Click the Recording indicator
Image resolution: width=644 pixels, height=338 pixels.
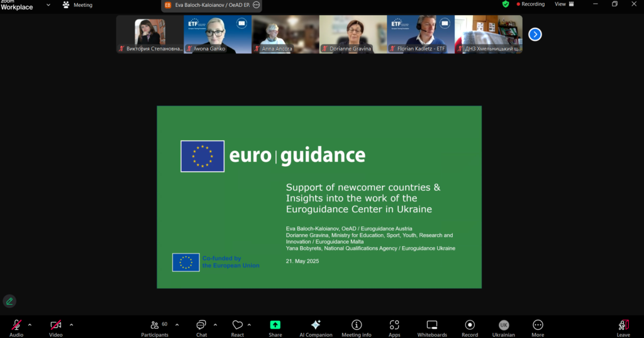[x=531, y=4]
